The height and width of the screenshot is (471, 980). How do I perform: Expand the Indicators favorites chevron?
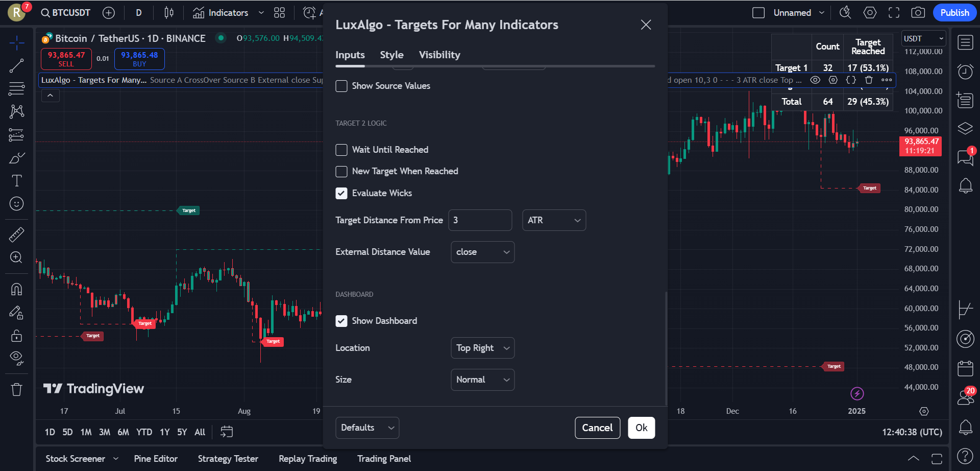pyautogui.click(x=261, y=13)
